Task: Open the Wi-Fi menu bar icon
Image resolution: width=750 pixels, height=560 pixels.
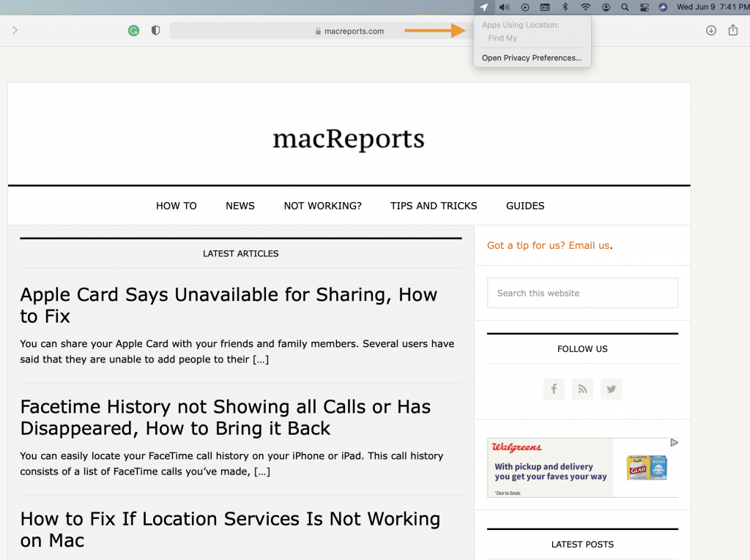Action: pyautogui.click(x=585, y=7)
